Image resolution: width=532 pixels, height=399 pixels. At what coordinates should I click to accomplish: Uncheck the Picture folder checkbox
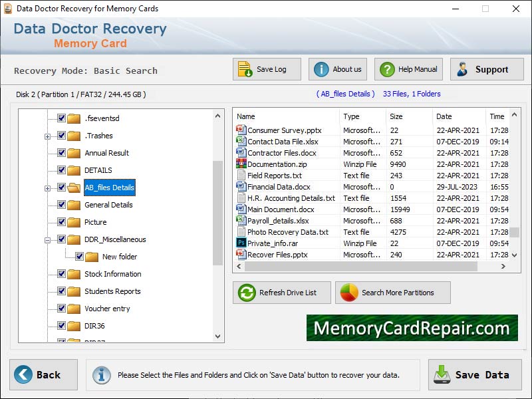pos(61,222)
